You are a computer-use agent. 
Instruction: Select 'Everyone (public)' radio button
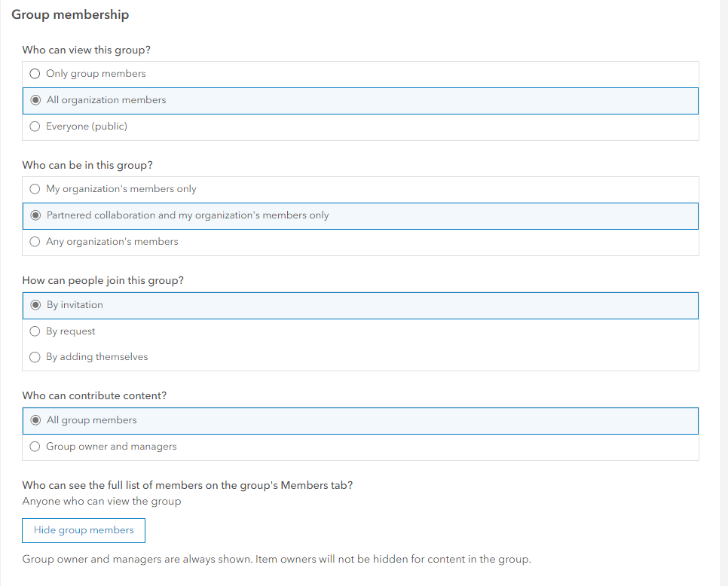pyautogui.click(x=35, y=127)
